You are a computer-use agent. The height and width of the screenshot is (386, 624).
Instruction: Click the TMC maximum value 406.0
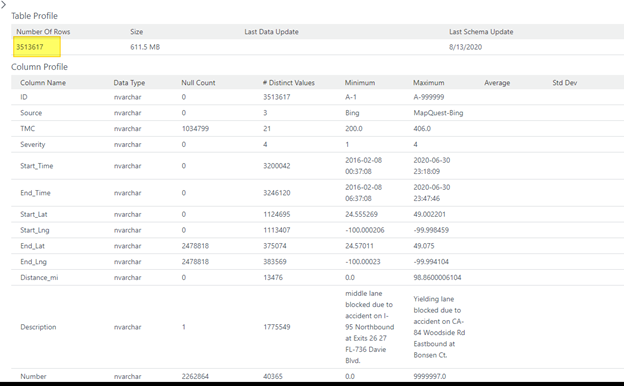pyautogui.click(x=422, y=129)
